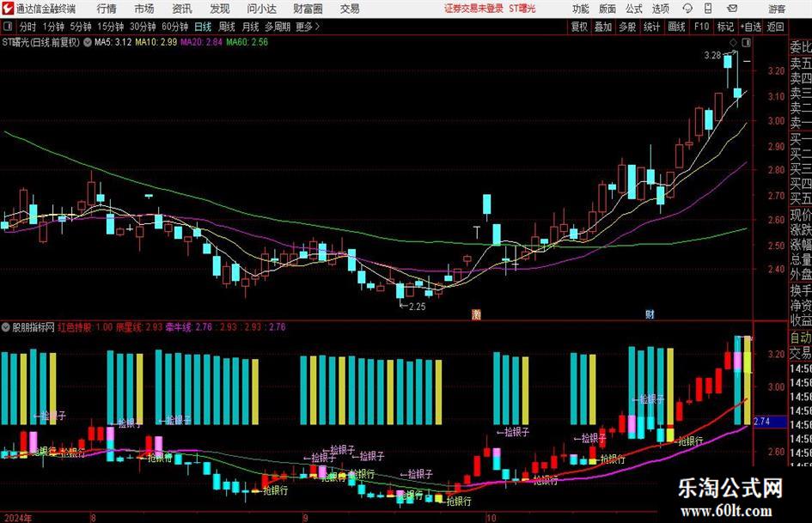Click month 10 marker on date axis
This screenshot has width=812, height=523.
pyautogui.click(x=491, y=518)
